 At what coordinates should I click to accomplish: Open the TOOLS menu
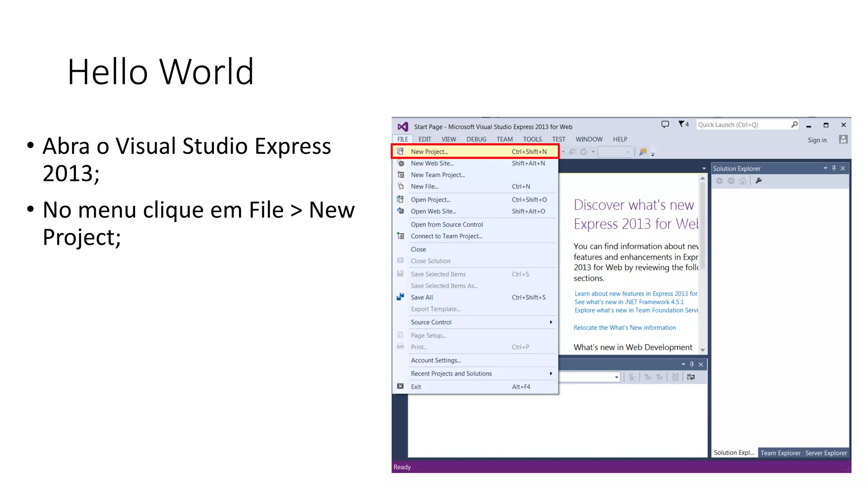(532, 139)
